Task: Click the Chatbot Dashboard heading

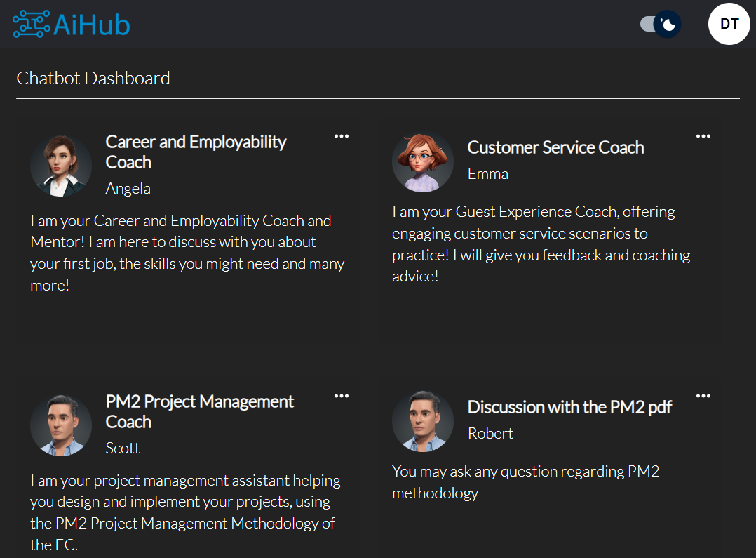Action: 93,78
